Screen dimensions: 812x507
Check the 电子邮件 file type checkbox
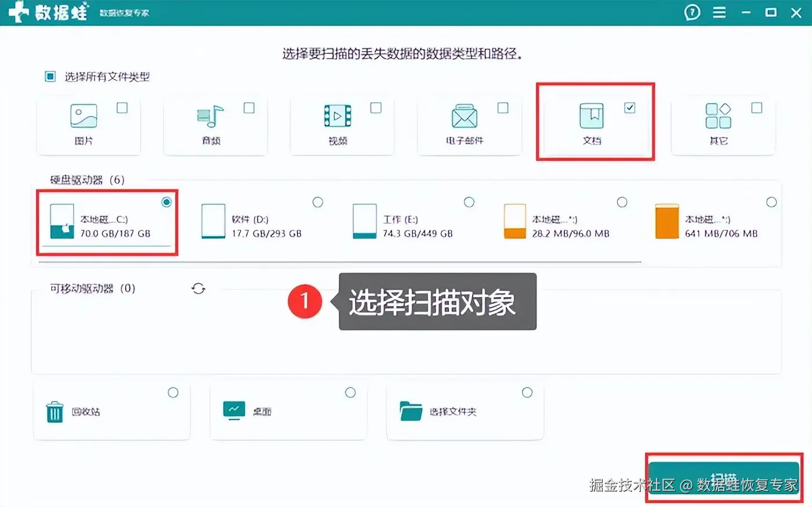coord(503,108)
